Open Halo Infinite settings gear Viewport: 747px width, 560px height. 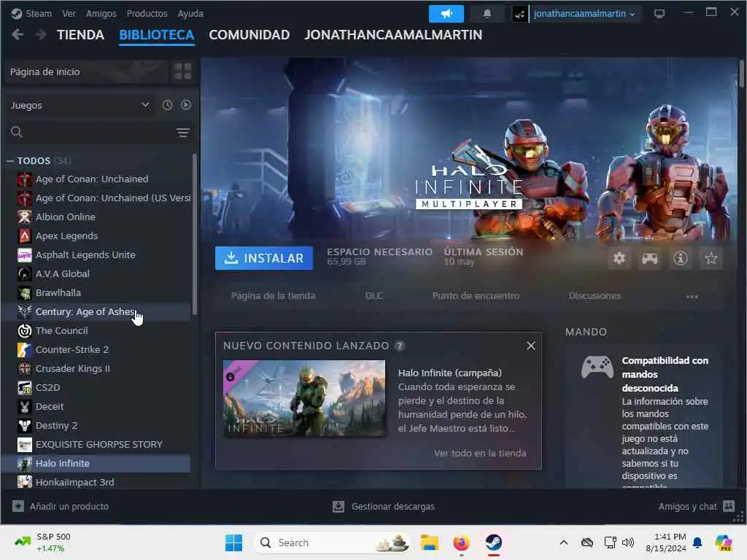click(619, 259)
